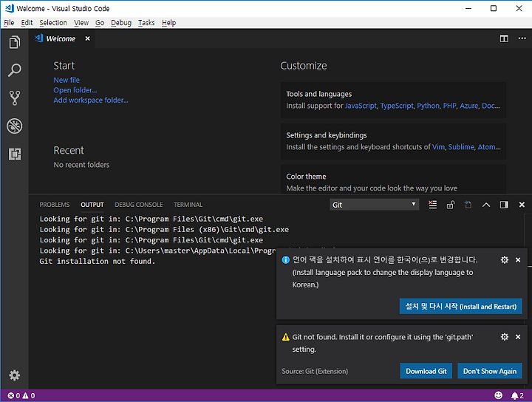Close the Welcome tab

87,38
